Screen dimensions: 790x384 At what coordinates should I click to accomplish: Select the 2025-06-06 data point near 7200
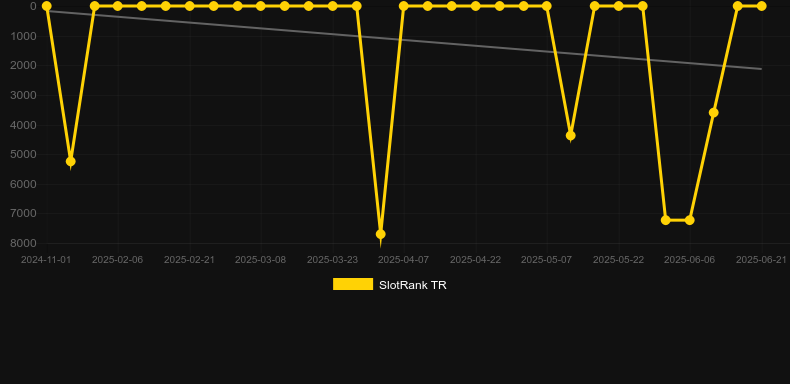(689, 220)
